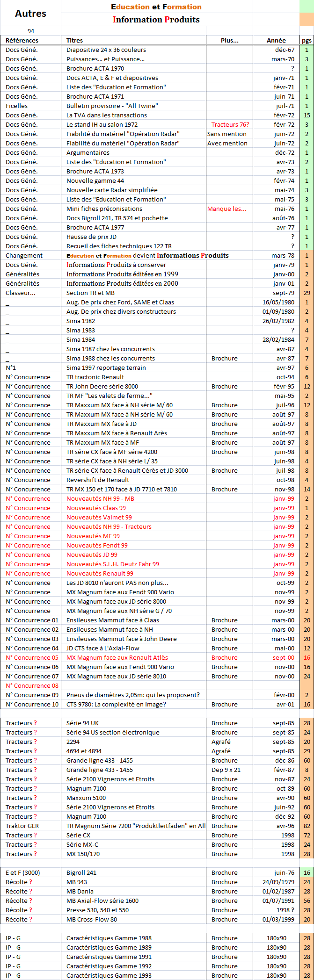Viewport: 314px width, 980px height.
Task: Click 'Revershift de Renault' title
Action: click(98, 480)
